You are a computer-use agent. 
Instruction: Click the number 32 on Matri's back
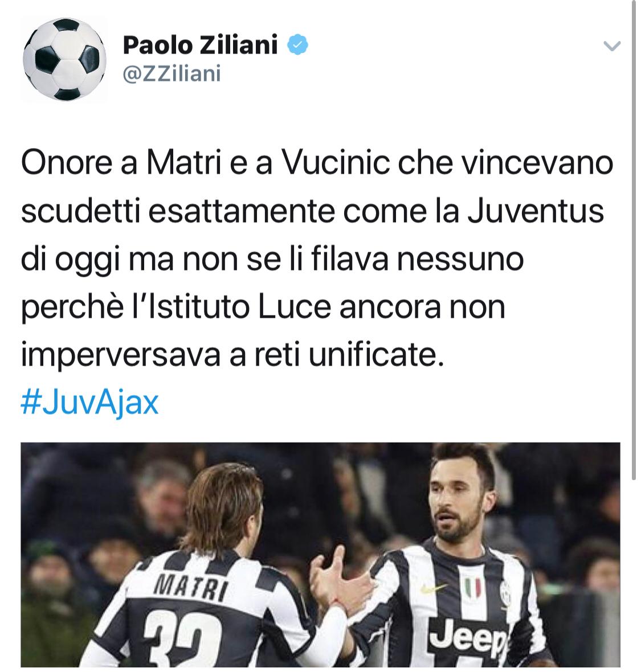pos(182,641)
